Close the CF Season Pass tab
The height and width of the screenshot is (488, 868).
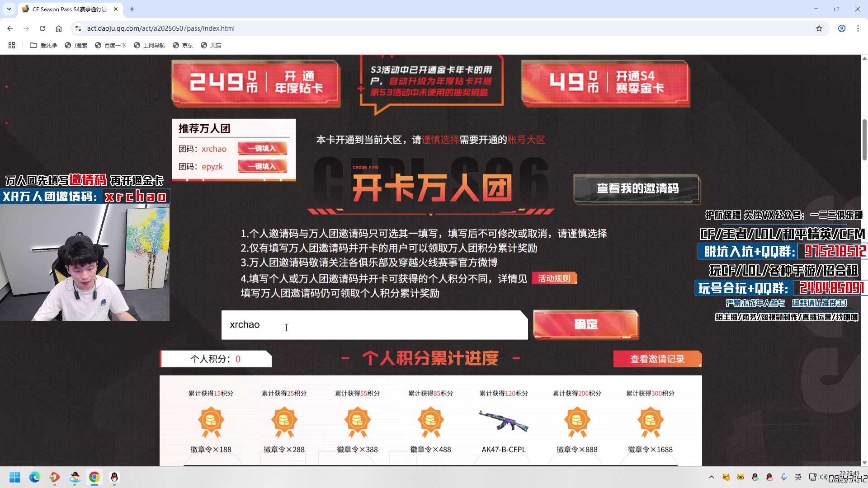116,9
